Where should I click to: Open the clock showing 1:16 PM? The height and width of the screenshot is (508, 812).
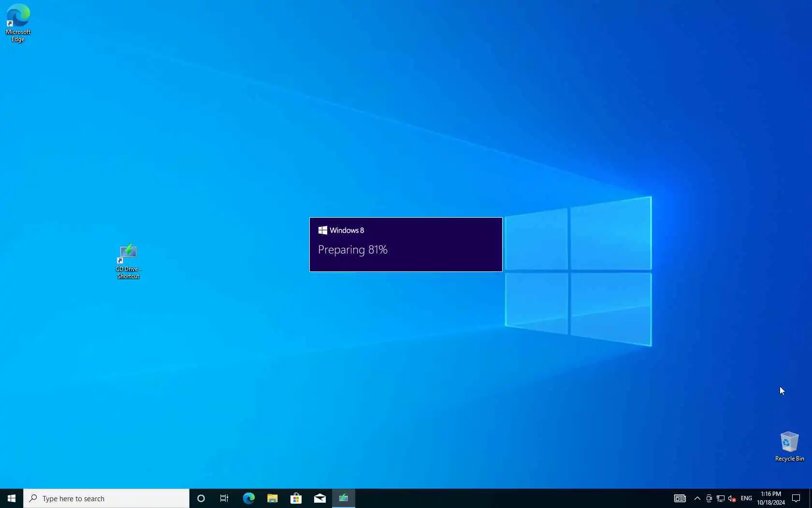click(771, 498)
